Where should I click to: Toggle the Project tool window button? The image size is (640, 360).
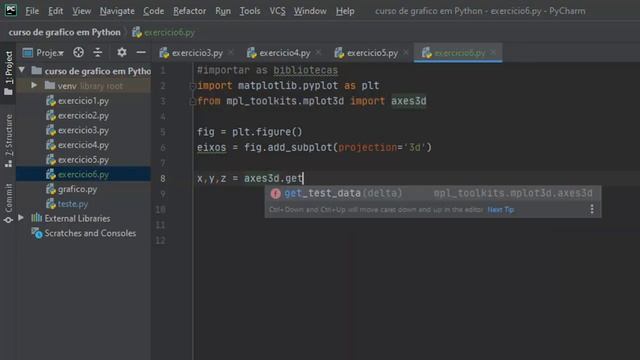tap(8, 73)
